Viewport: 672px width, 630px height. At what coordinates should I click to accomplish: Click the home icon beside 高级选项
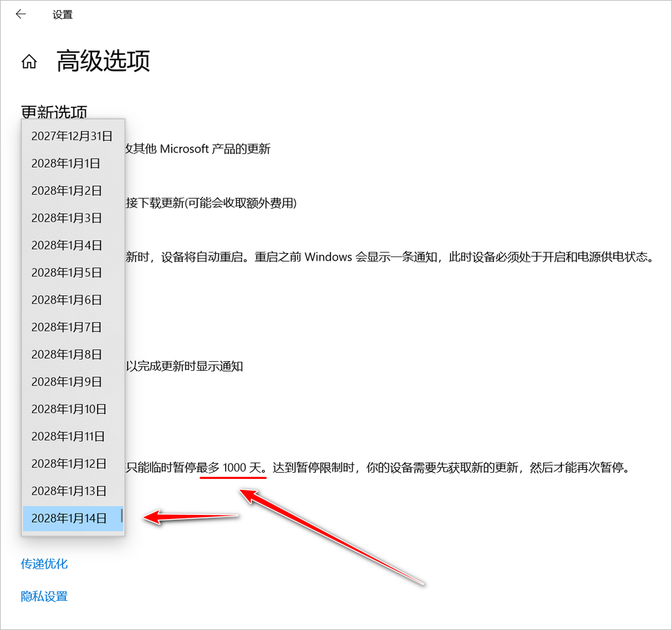tap(29, 62)
